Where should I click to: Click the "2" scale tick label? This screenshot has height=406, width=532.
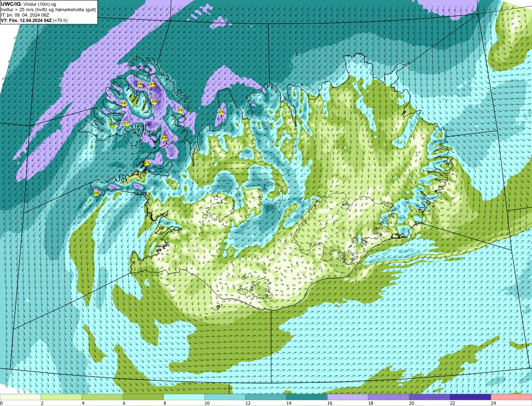(42, 403)
